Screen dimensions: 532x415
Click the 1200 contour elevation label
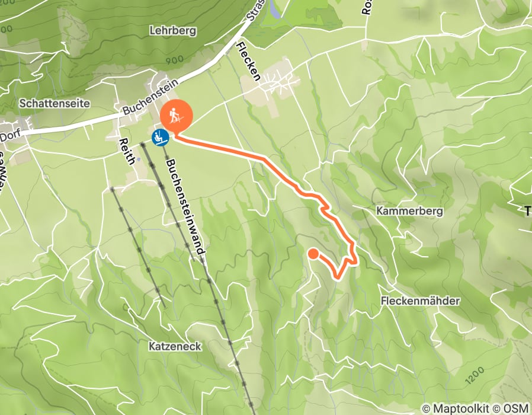coord(475,376)
